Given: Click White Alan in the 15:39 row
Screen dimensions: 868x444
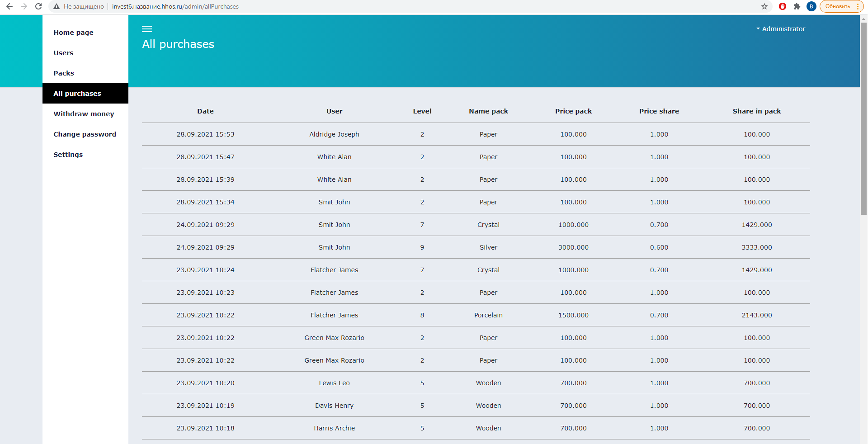Looking at the screenshot, I should (334, 179).
